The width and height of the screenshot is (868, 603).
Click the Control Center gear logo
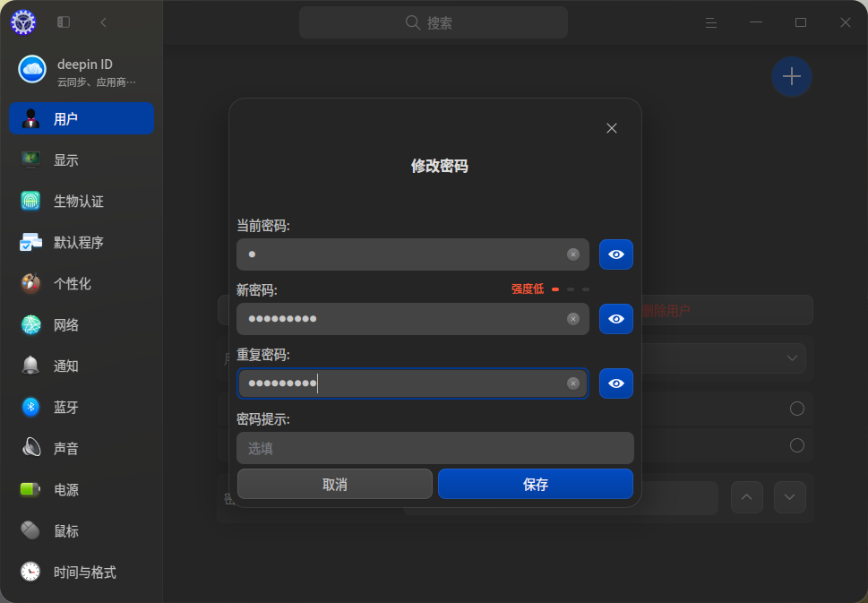click(23, 22)
